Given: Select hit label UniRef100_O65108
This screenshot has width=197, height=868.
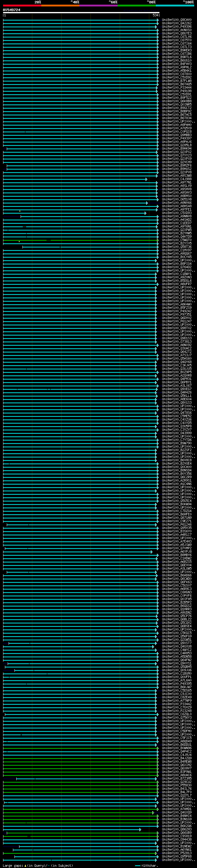Looking at the screenshot, I should pos(177,199).
